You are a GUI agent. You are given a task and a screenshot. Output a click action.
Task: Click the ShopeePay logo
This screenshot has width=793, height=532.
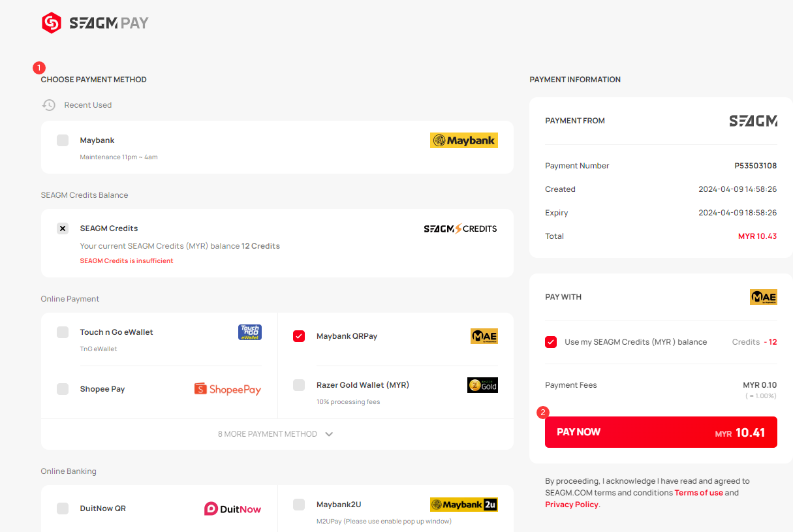[x=228, y=389]
